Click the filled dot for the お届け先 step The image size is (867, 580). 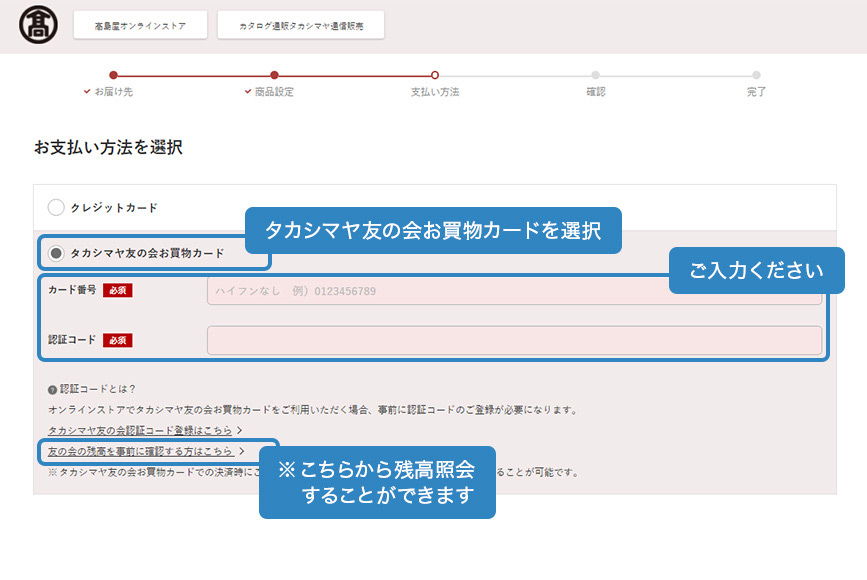click(x=113, y=74)
